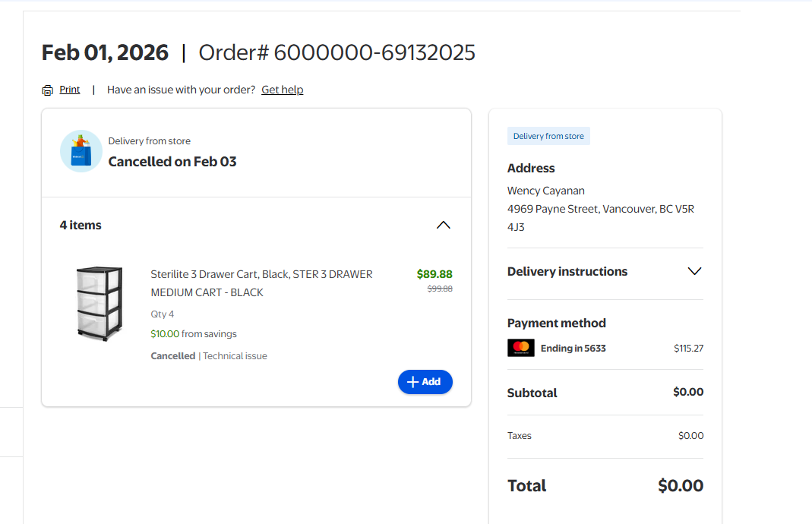Click the $89.88 sale price
Screen dimensions: 812x524
pos(434,274)
